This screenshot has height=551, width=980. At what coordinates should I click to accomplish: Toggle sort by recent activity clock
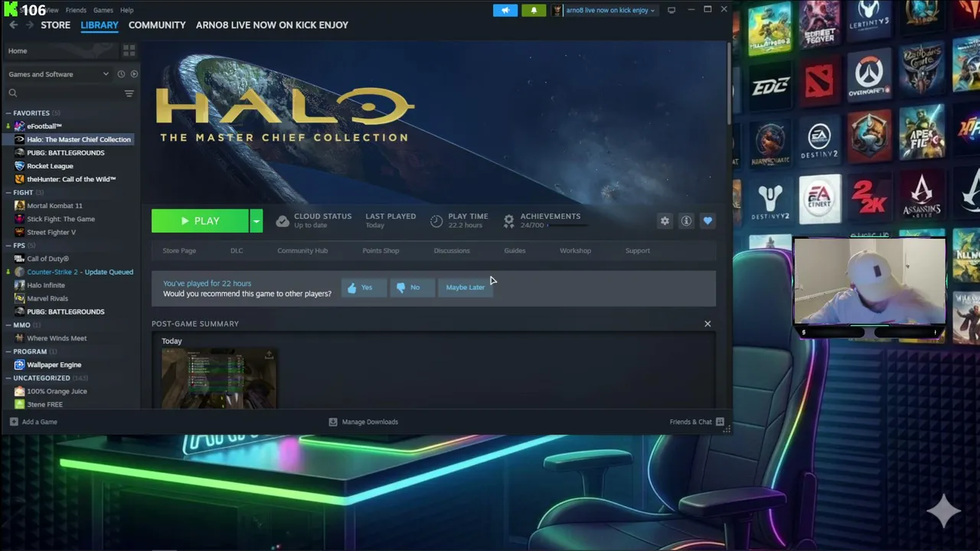click(121, 74)
